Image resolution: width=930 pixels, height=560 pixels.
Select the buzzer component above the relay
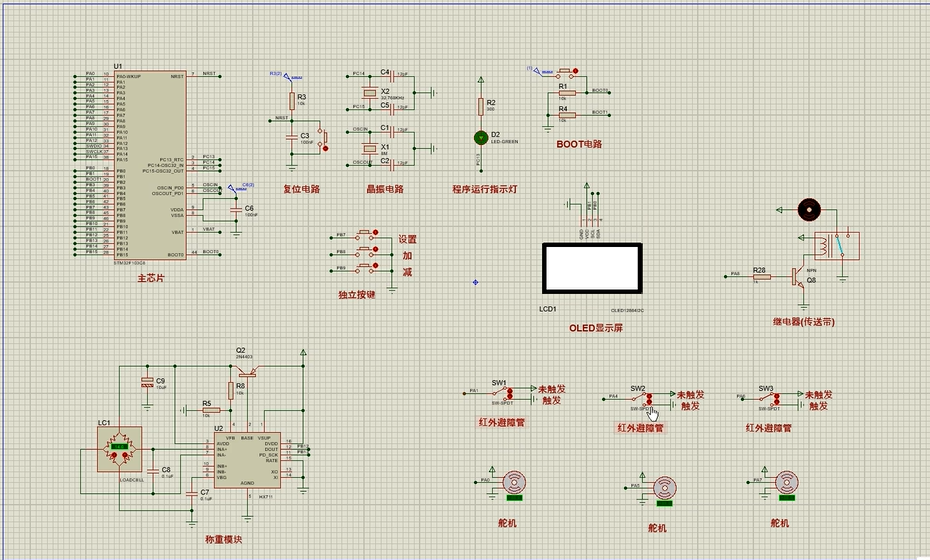(x=808, y=209)
